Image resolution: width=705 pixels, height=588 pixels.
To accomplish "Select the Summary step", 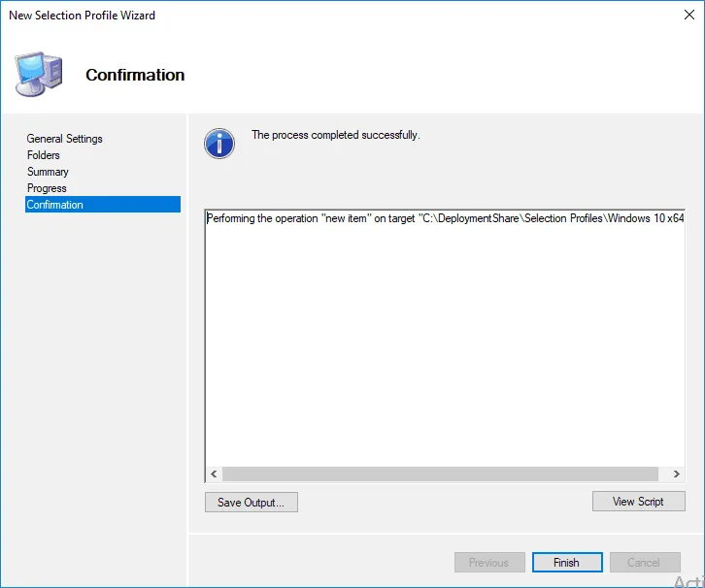I will (x=48, y=172).
